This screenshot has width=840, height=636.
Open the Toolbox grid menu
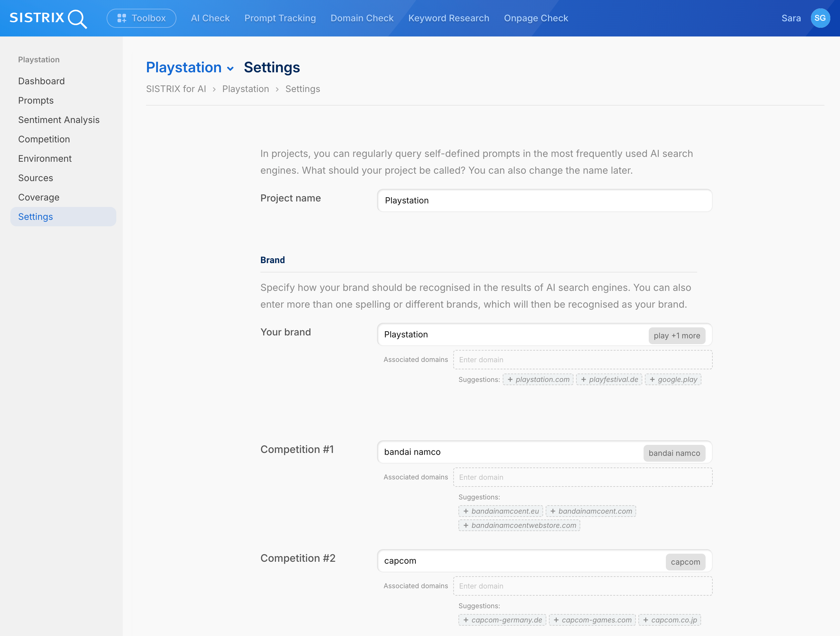141,18
